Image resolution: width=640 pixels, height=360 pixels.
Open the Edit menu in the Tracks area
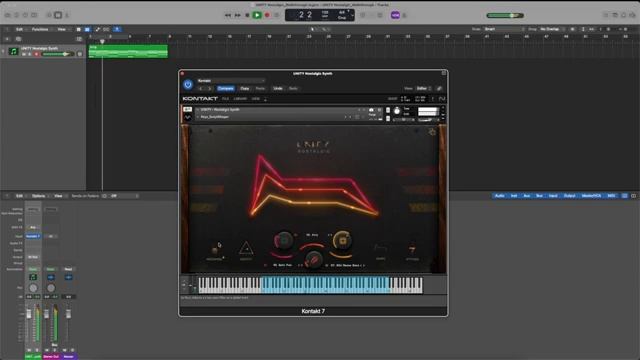[19, 29]
